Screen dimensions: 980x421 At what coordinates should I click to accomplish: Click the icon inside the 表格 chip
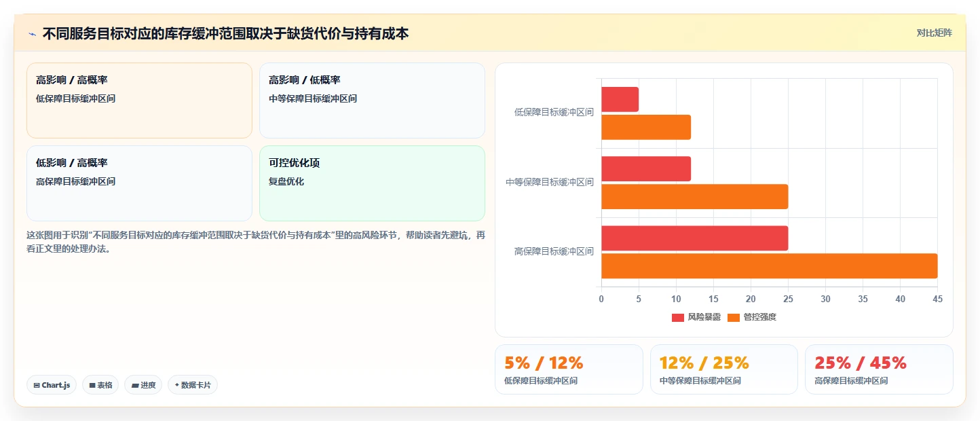92,386
